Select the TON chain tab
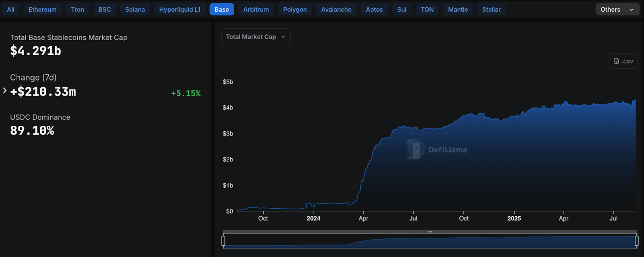The width and height of the screenshot is (644, 257). [x=427, y=9]
